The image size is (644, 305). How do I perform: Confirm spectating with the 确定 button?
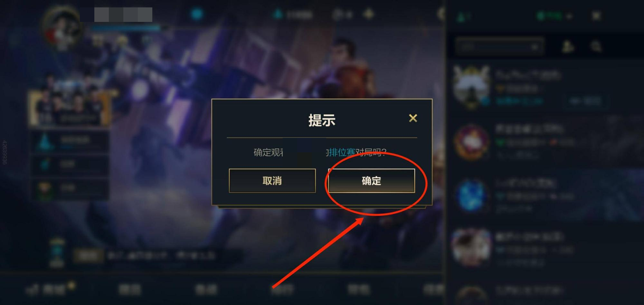pyautogui.click(x=371, y=181)
